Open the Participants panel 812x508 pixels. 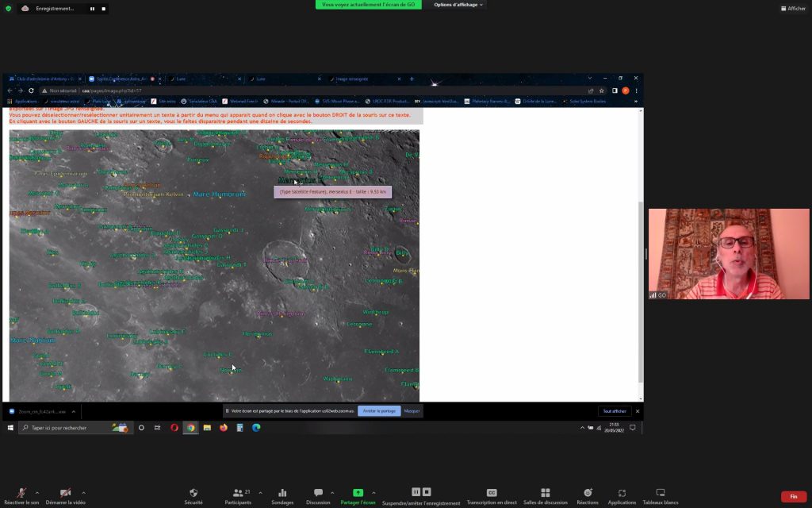(x=238, y=496)
